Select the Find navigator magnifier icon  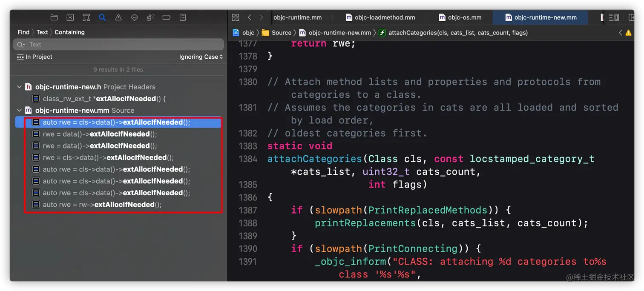pos(102,17)
